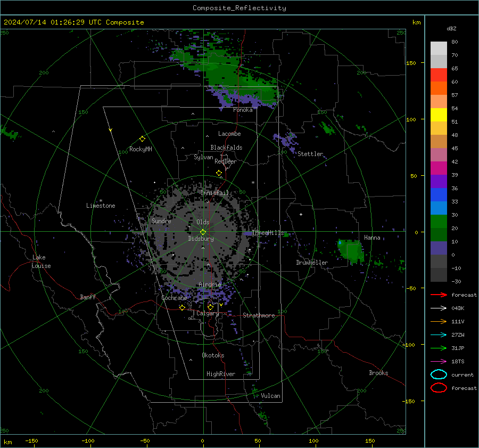This screenshot has height=448, width=479.
Task: Click the Innisfail city label
Action: tap(215, 193)
